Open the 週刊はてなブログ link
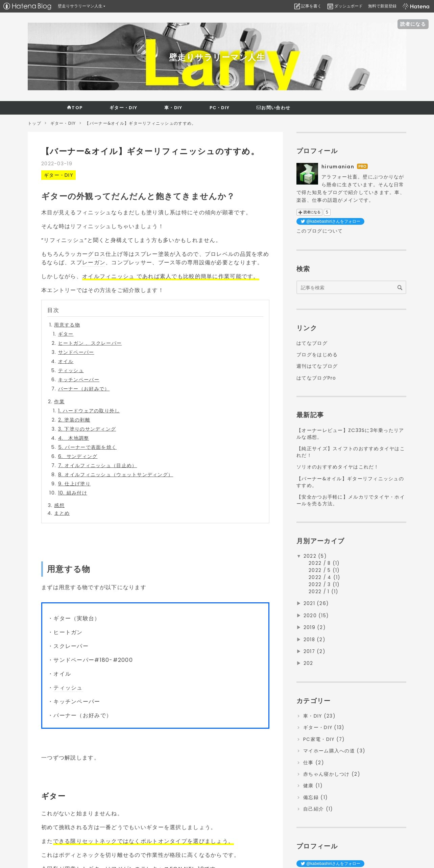434x868 pixels. click(317, 366)
